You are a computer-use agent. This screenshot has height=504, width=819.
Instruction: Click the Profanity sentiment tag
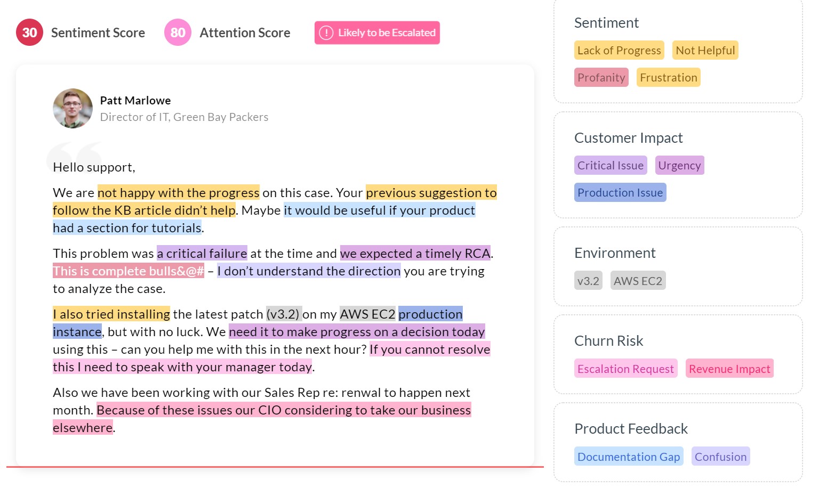point(601,78)
